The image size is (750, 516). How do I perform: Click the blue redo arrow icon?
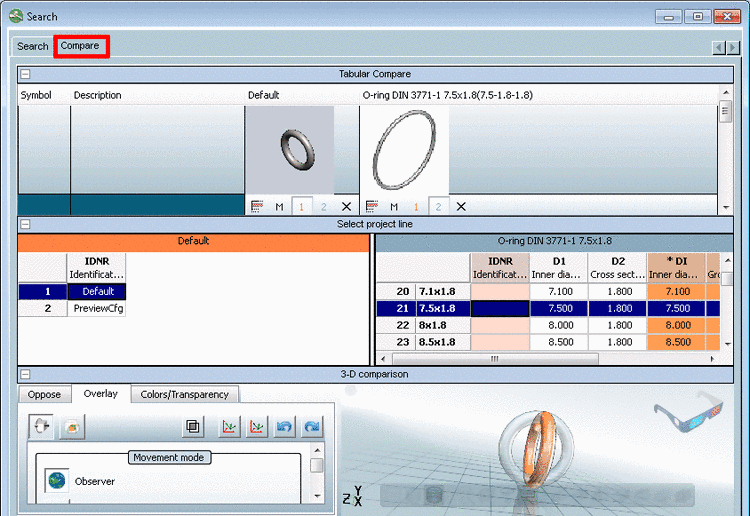point(312,426)
